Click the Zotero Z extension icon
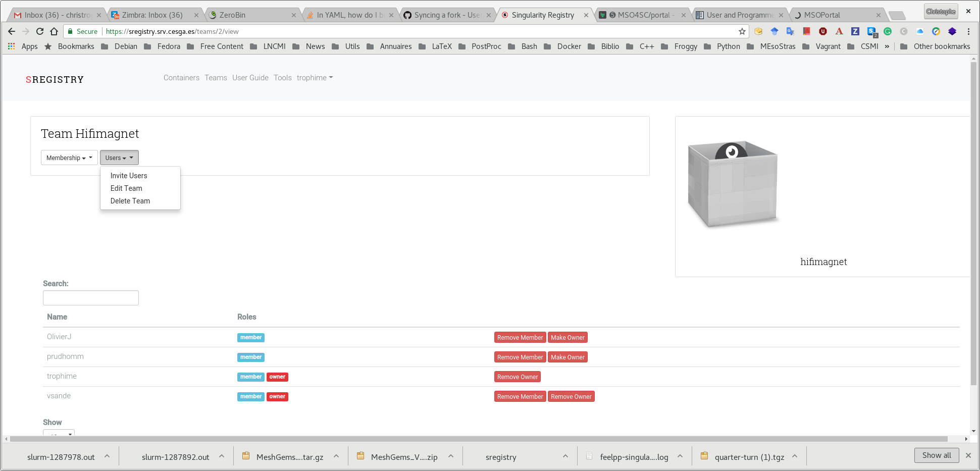The width and height of the screenshot is (980, 471). click(x=855, y=31)
